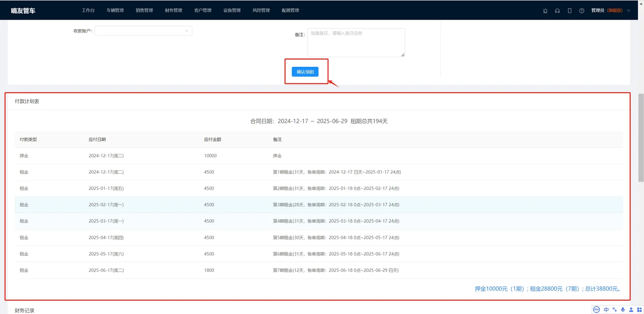The width and height of the screenshot is (644, 314).
Task: Expand the 管理员 account dropdown arrow
Action: click(629, 11)
